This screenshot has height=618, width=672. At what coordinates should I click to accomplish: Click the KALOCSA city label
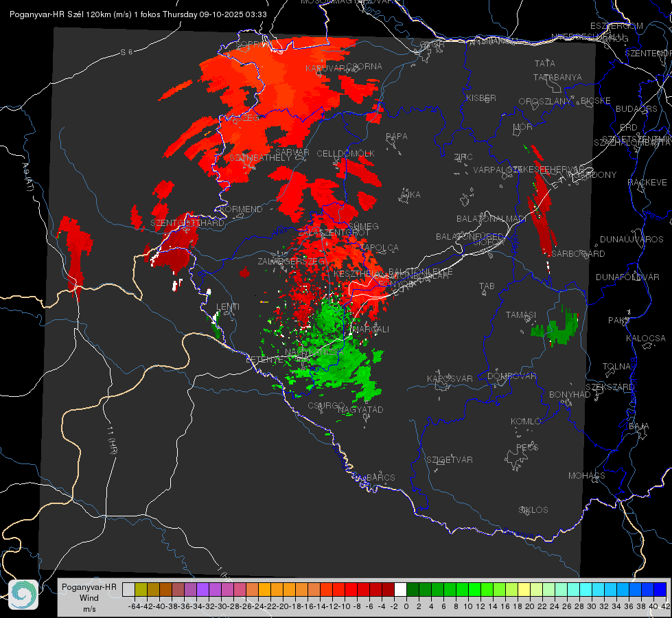click(x=645, y=339)
